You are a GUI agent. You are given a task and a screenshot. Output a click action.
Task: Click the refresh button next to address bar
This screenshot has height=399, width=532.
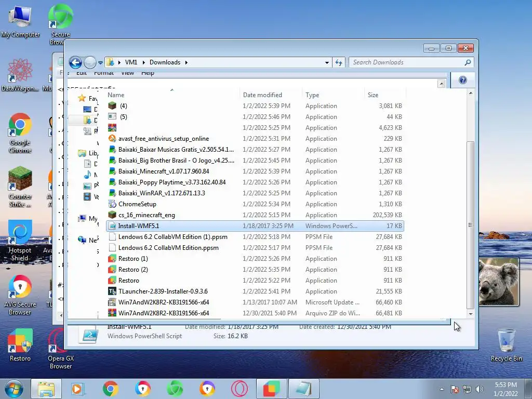(x=339, y=62)
